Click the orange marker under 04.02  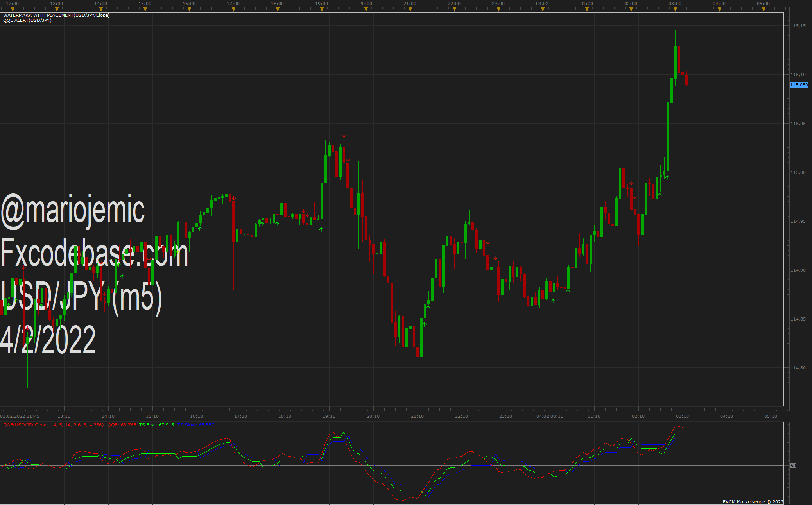coord(543,9)
